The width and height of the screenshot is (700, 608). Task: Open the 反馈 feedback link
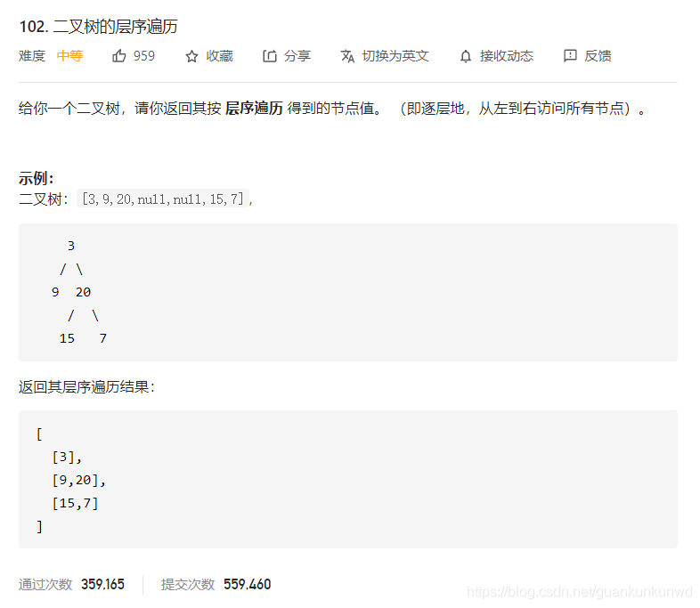(598, 56)
